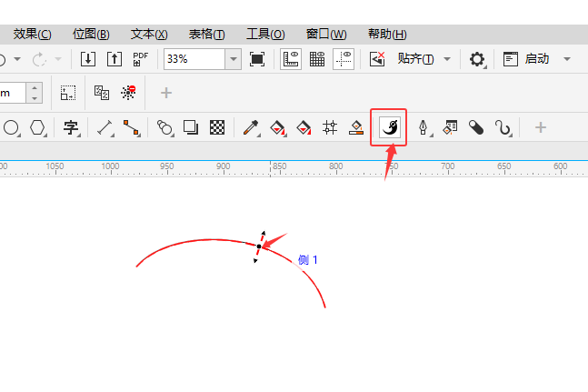Expand the dropdown arrow beside 启动

[567, 59]
